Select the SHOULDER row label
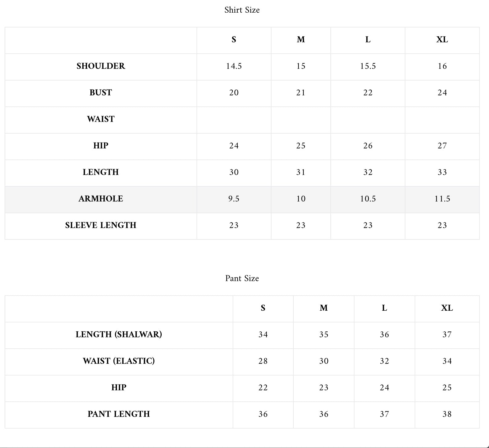 click(101, 66)
